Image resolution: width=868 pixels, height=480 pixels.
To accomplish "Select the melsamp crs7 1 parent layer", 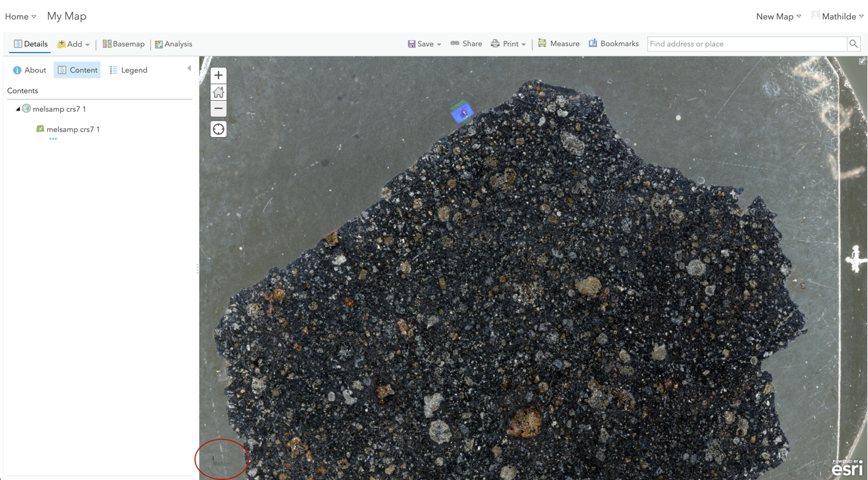I will coord(59,109).
